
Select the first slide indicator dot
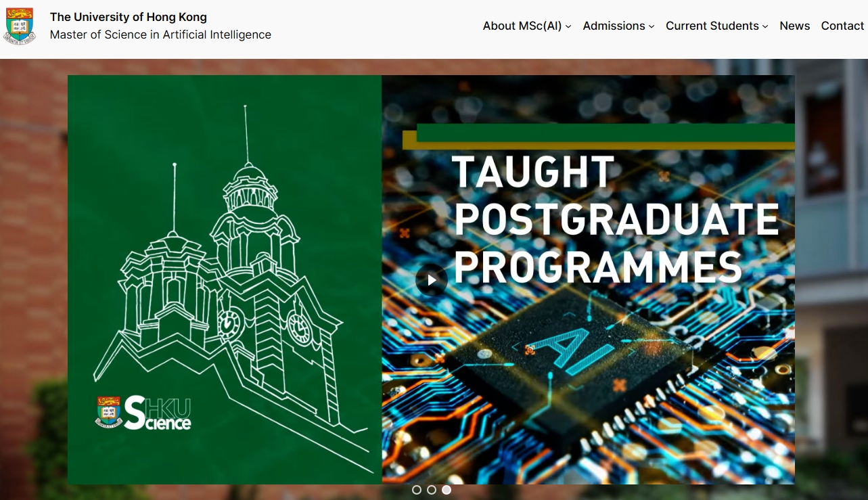point(417,490)
